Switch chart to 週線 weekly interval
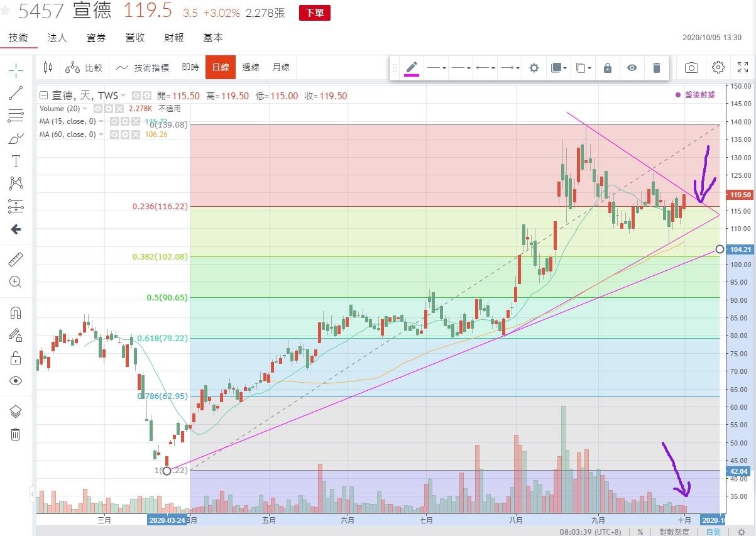756x536 pixels. pyautogui.click(x=251, y=67)
